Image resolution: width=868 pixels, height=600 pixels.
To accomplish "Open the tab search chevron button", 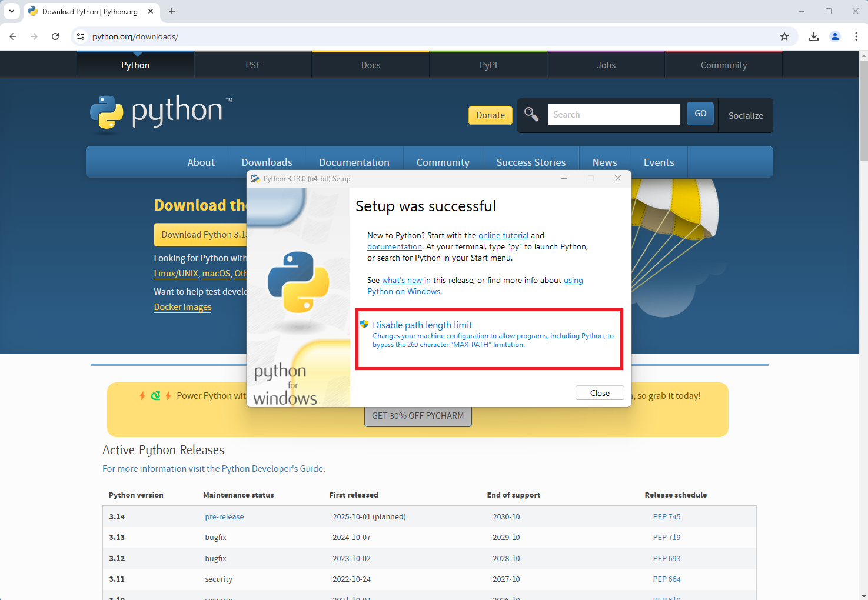I will (12, 11).
